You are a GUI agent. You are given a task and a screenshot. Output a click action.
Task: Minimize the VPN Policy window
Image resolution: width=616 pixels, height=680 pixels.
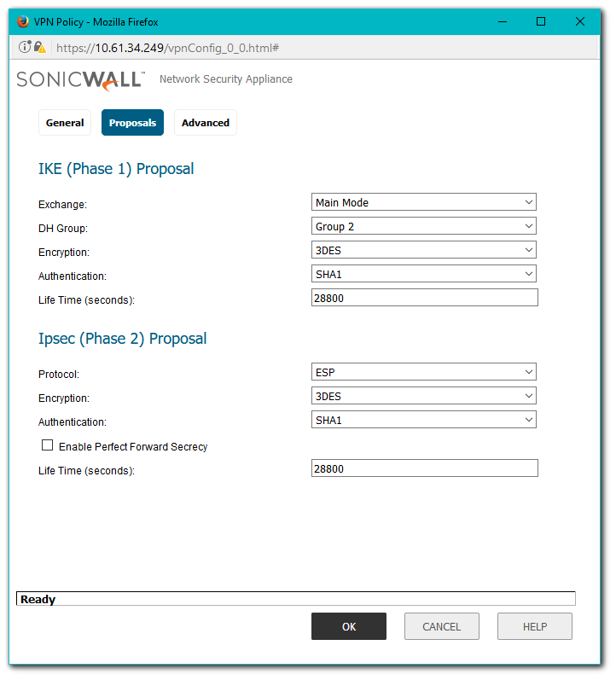[x=502, y=22]
